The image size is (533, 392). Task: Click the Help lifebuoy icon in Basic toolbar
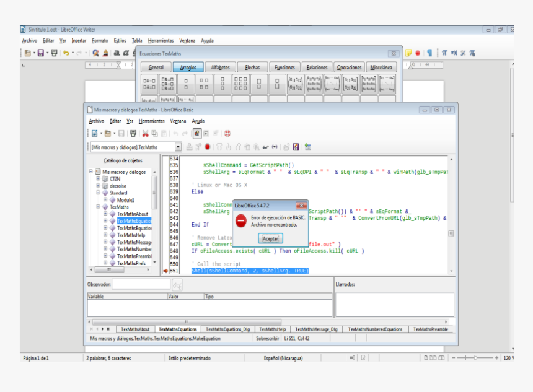227,134
